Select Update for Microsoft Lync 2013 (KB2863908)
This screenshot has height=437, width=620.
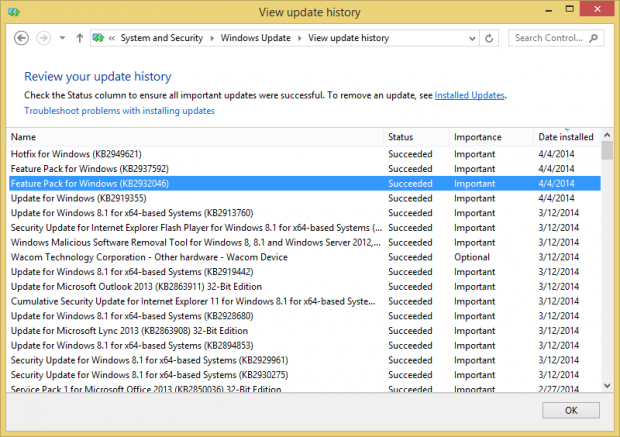304,331
